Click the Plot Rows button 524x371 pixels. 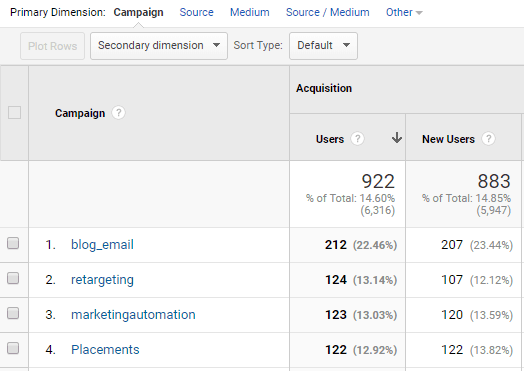tap(52, 46)
